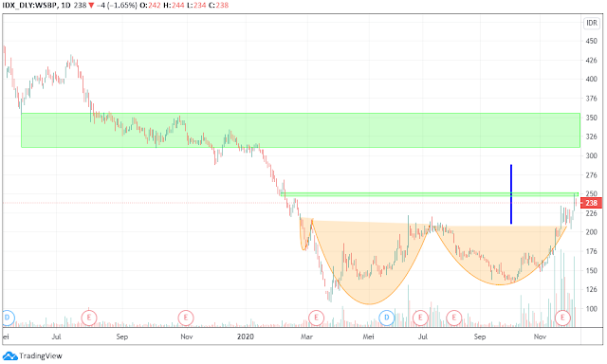Click the earnings marker above Jul 2020
607x364 pixels.
point(420,318)
